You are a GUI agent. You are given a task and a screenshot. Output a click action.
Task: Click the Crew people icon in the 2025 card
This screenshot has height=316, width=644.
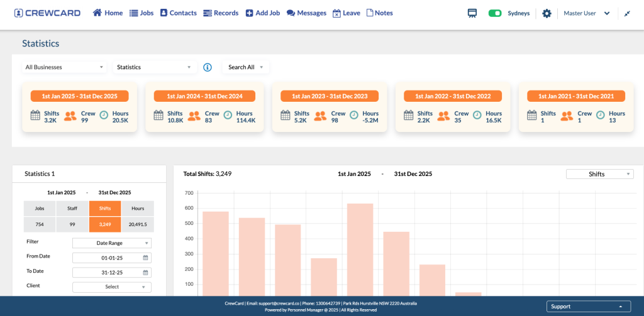tap(70, 116)
